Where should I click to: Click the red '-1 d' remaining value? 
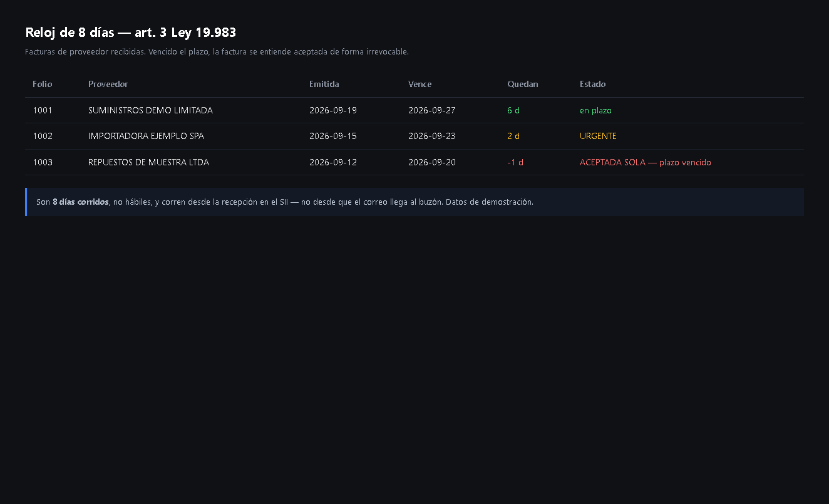[x=515, y=162]
